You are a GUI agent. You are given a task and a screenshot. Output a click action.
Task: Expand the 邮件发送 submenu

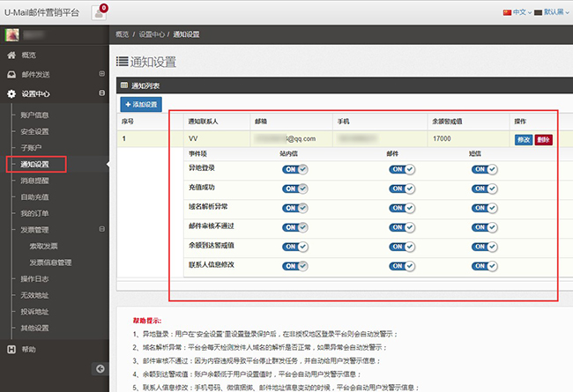[x=102, y=74]
